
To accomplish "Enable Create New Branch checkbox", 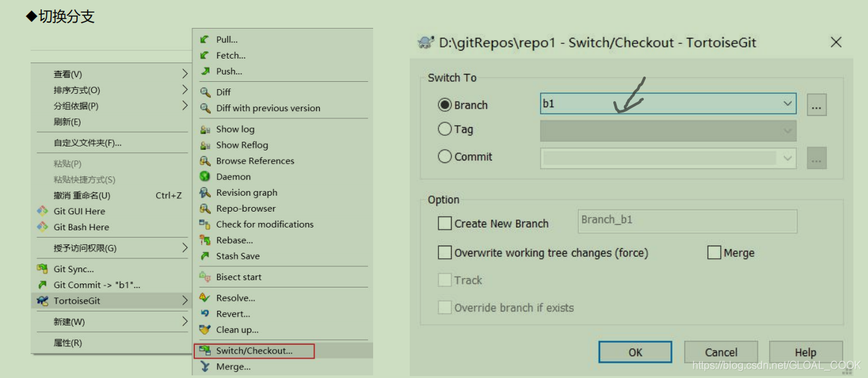I will point(445,224).
